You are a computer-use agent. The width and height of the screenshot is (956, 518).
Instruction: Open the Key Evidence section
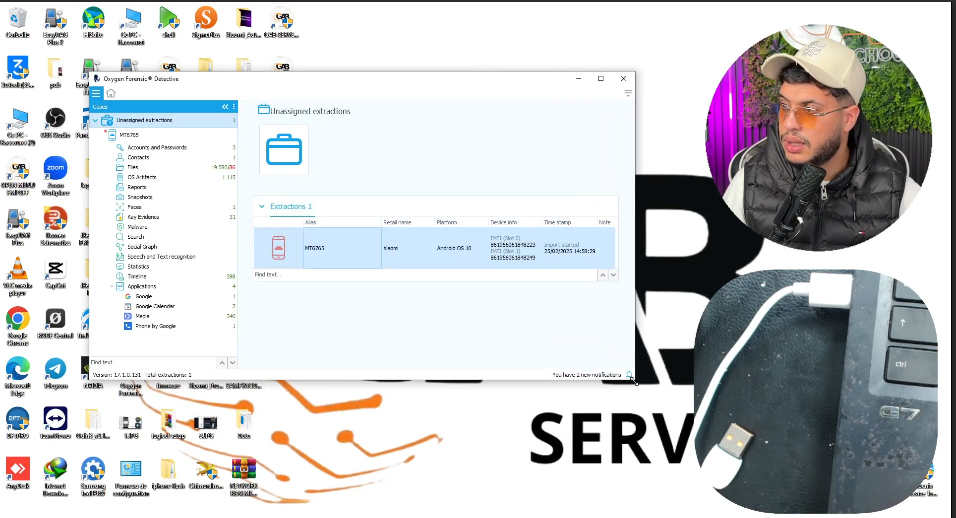(143, 217)
